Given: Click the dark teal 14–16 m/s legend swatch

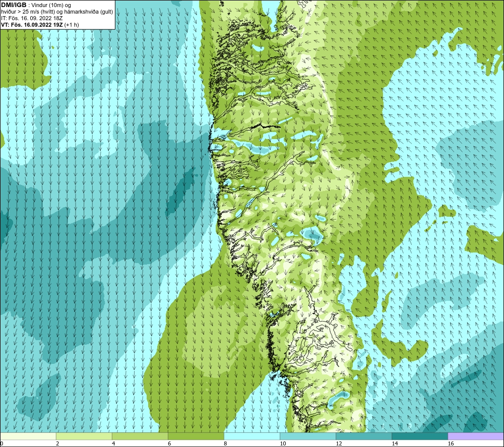Looking at the screenshot, I should pos(420,436).
